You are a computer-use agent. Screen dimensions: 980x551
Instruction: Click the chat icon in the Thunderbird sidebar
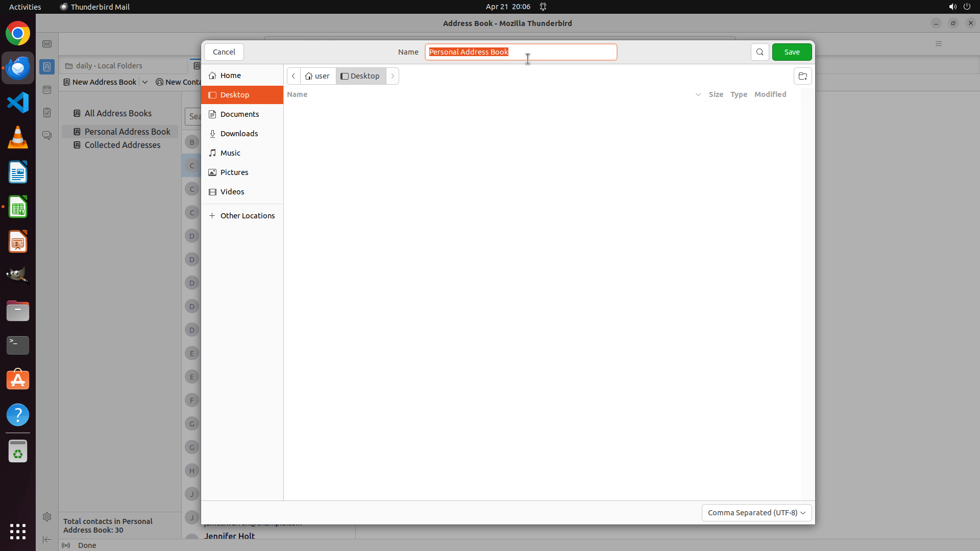47,136
